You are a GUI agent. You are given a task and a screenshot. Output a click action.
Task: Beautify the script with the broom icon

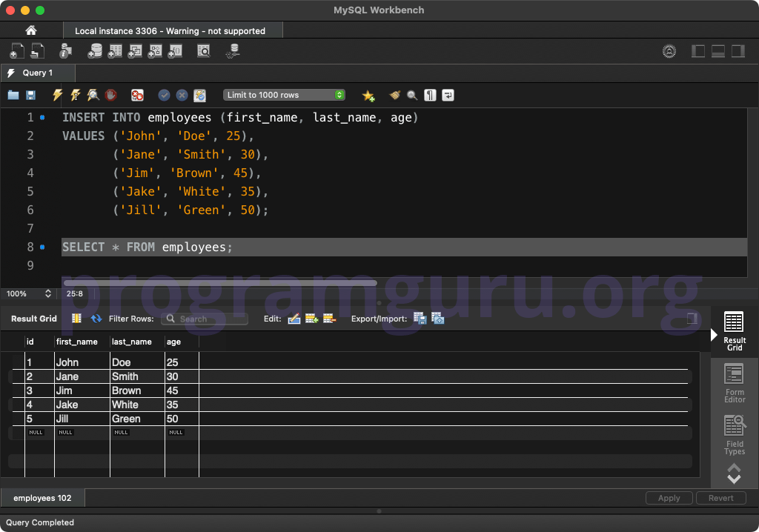pos(394,95)
